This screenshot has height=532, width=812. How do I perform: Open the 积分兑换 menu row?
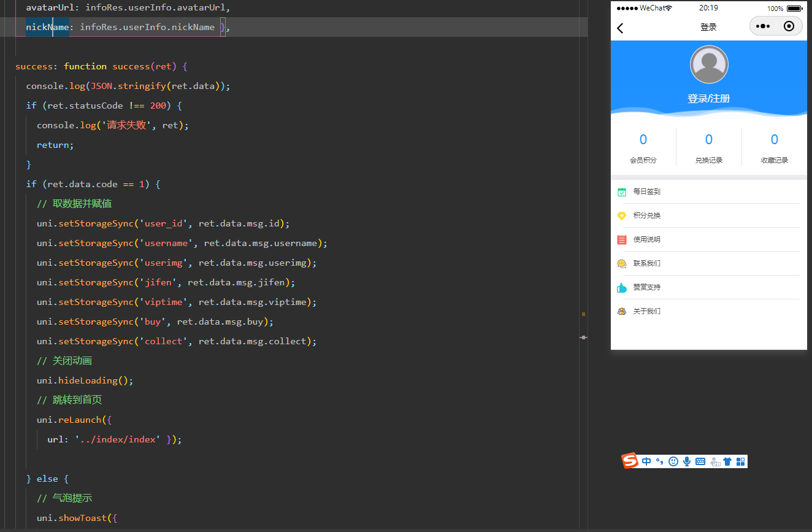(708, 215)
